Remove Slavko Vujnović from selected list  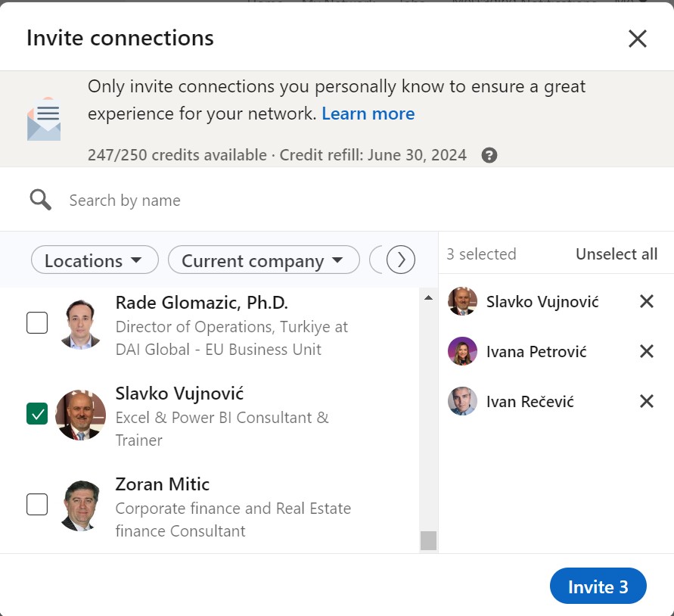(x=646, y=302)
